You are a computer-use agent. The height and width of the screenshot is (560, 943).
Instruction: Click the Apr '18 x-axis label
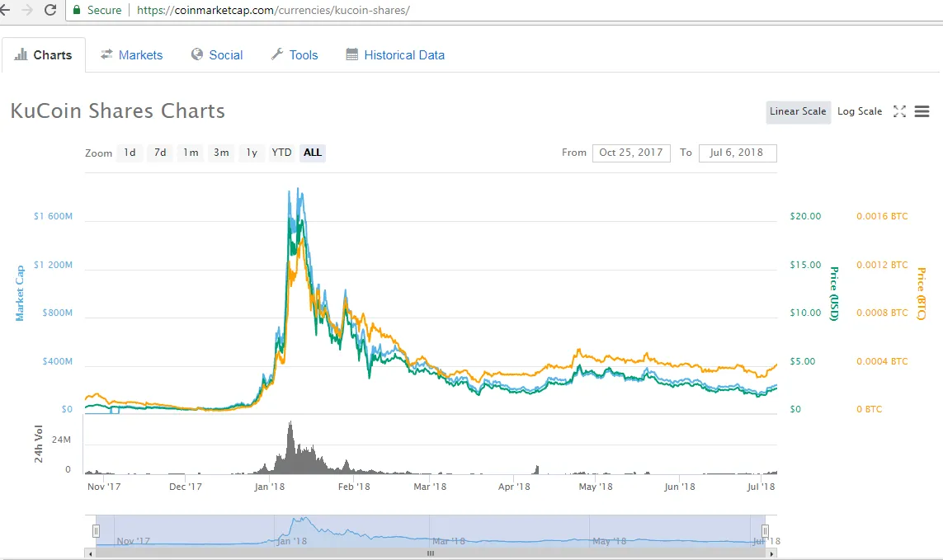pos(514,487)
